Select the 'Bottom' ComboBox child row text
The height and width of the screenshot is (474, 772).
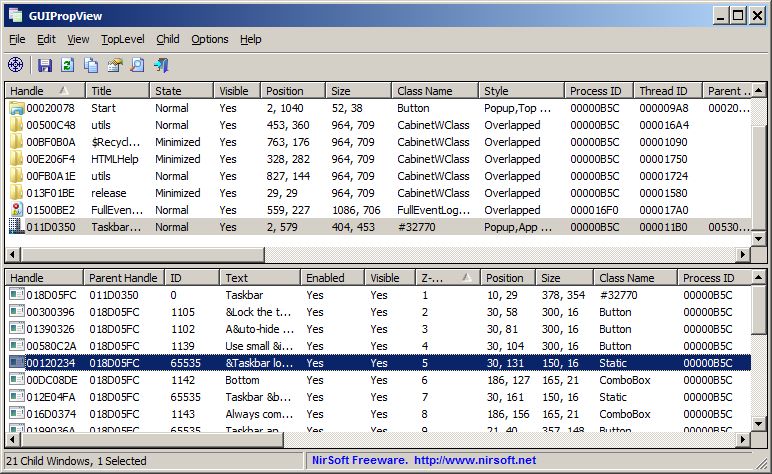pyautogui.click(x=242, y=380)
